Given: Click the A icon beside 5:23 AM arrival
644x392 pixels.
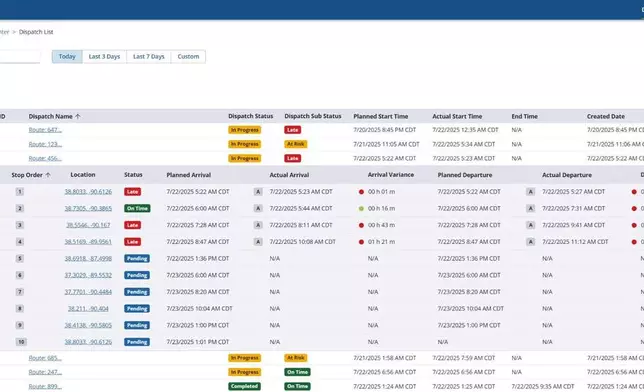Looking at the screenshot, I should (258, 192).
